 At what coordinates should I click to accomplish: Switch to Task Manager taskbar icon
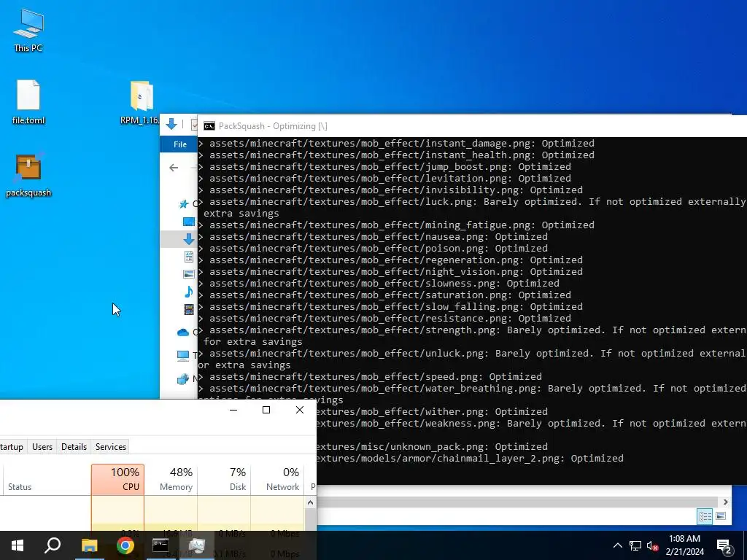coord(196,545)
